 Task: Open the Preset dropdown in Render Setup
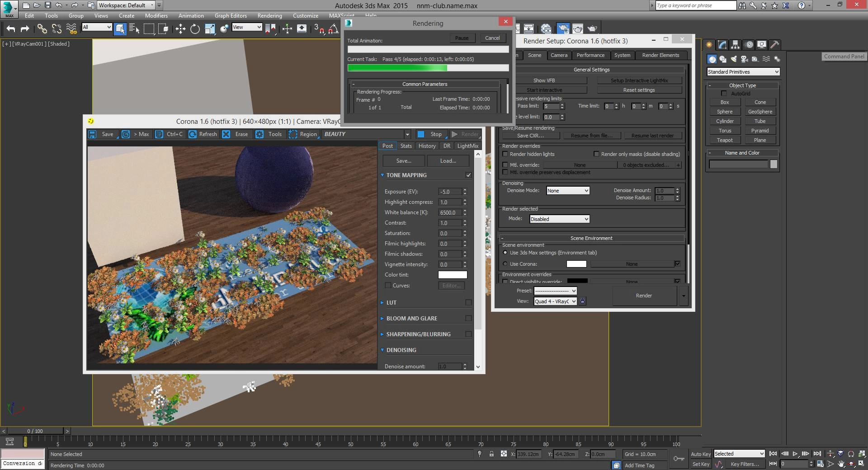(x=555, y=291)
